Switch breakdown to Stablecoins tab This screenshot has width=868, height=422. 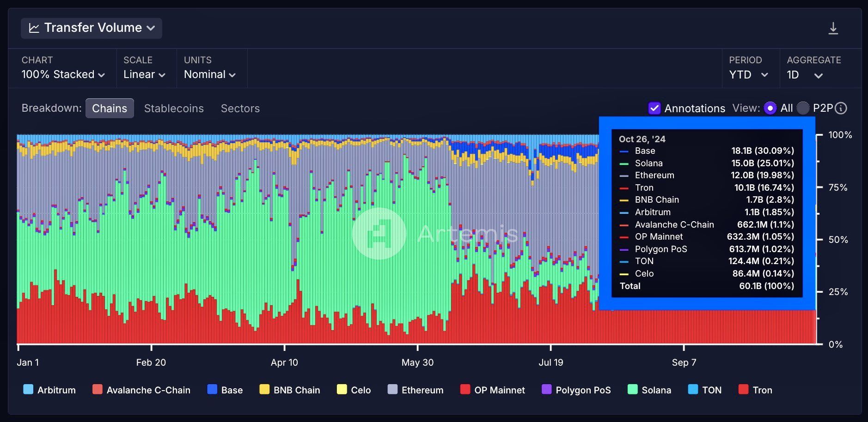click(x=174, y=109)
